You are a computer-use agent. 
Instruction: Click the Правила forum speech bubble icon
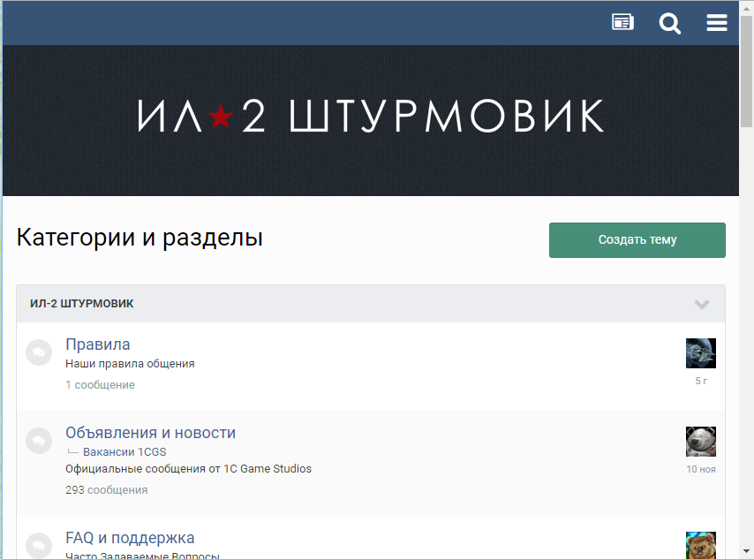pyautogui.click(x=39, y=352)
